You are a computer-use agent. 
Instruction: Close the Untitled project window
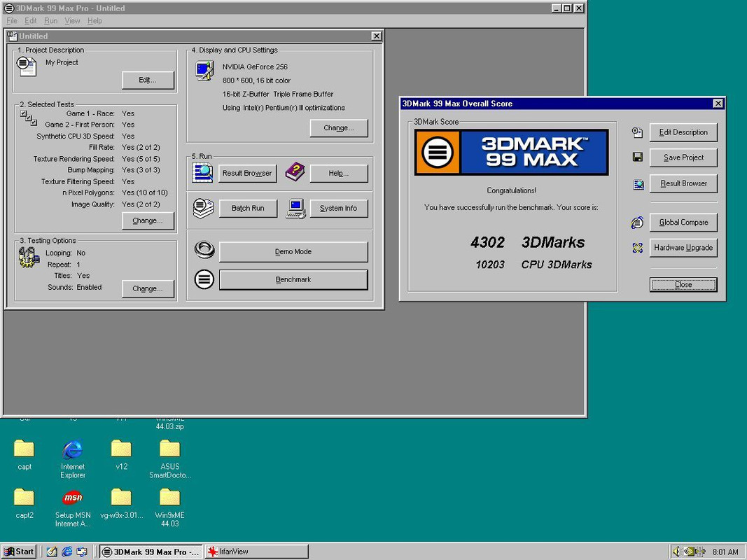[377, 36]
